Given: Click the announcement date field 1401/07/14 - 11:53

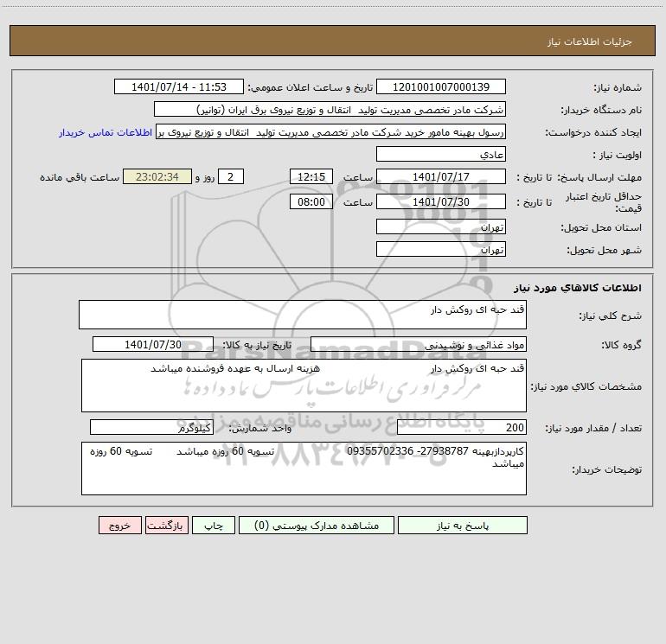Looking at the screenshot, I should pyautogui.click(x=179, y=86).
